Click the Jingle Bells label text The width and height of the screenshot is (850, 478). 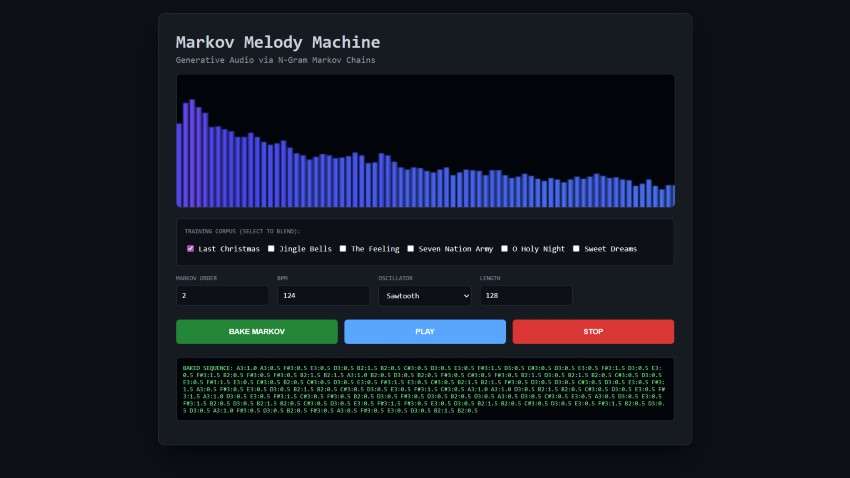(305, 249)
